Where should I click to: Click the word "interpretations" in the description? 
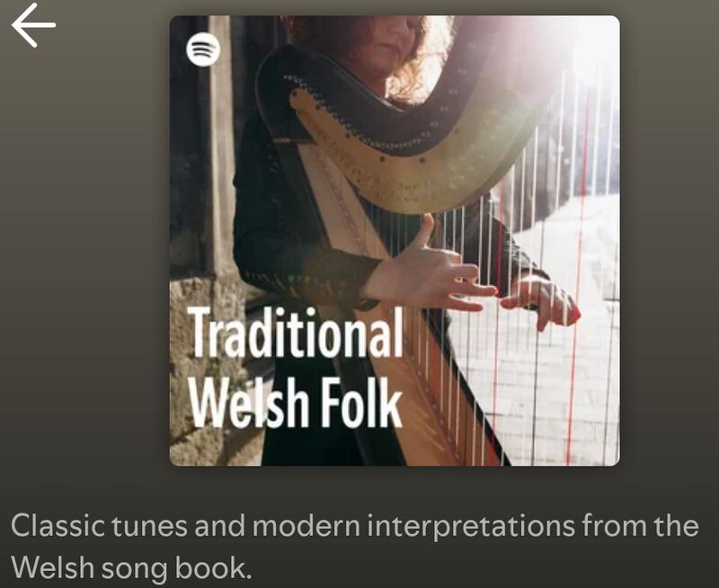point(470,527)
